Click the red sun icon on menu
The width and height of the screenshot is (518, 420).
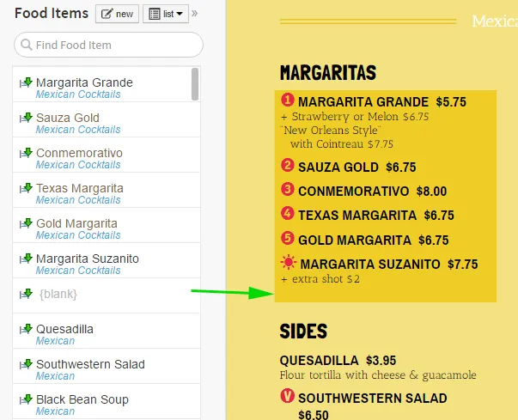coord(289,264)
